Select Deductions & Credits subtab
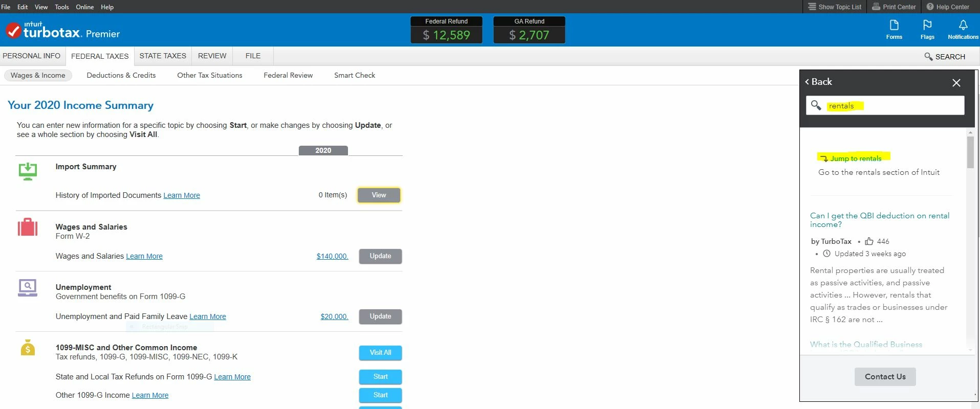The image size is (980, 409). click(121, 75)
